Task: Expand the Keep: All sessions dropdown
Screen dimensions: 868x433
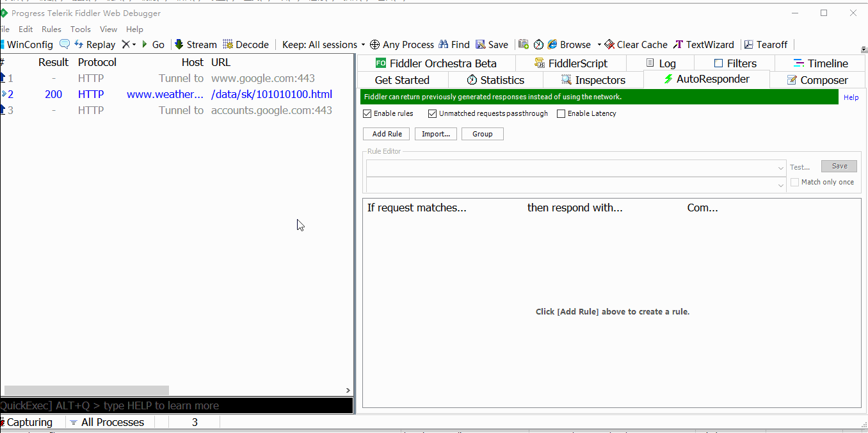Action: 363,45
